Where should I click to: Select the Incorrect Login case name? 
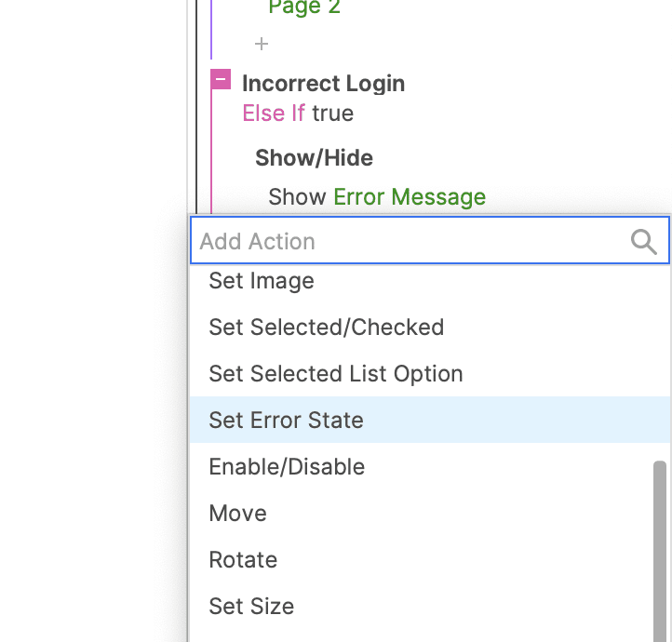pyautogui.click(x=323, y=84)
